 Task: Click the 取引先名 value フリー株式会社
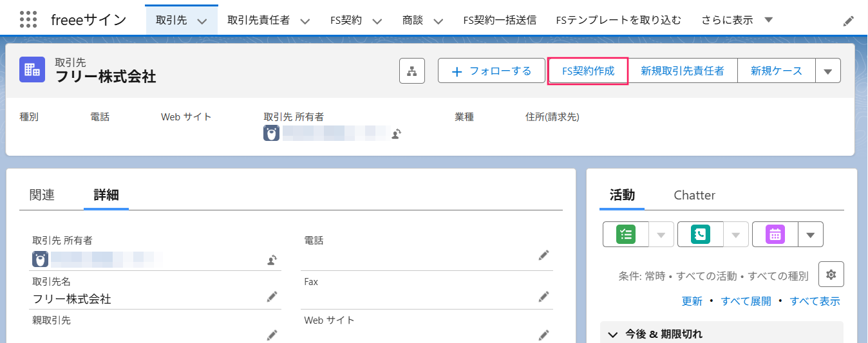pos(72,299)
